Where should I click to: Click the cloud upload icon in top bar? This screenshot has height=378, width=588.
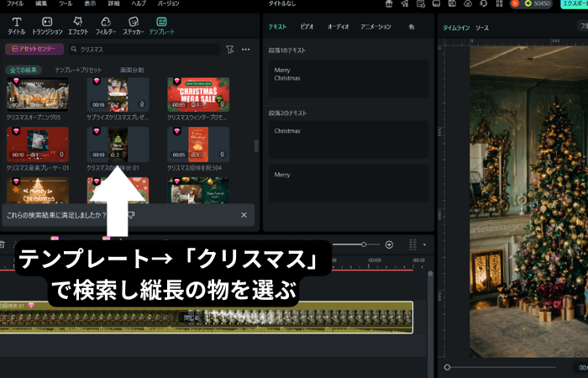tap(468, 3)
